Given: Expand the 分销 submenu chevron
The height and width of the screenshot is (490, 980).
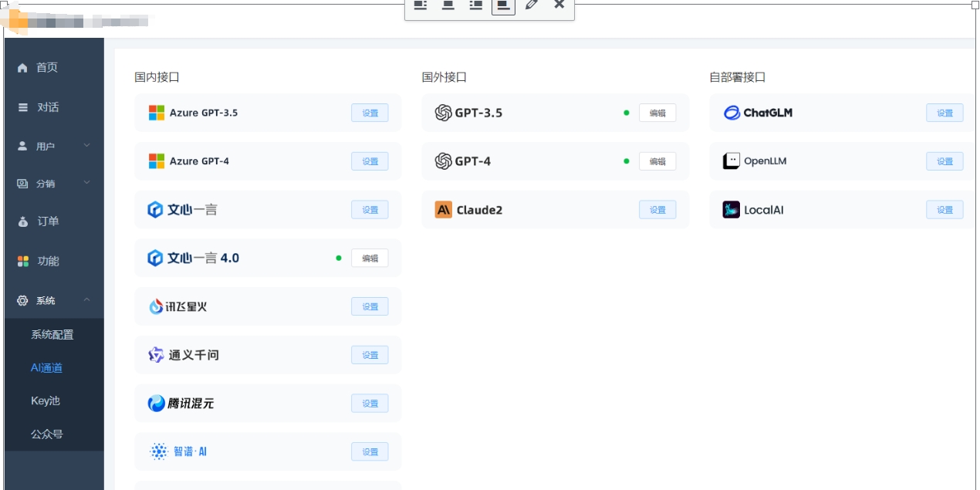Looking at the screenshot, I should (86, 183).
